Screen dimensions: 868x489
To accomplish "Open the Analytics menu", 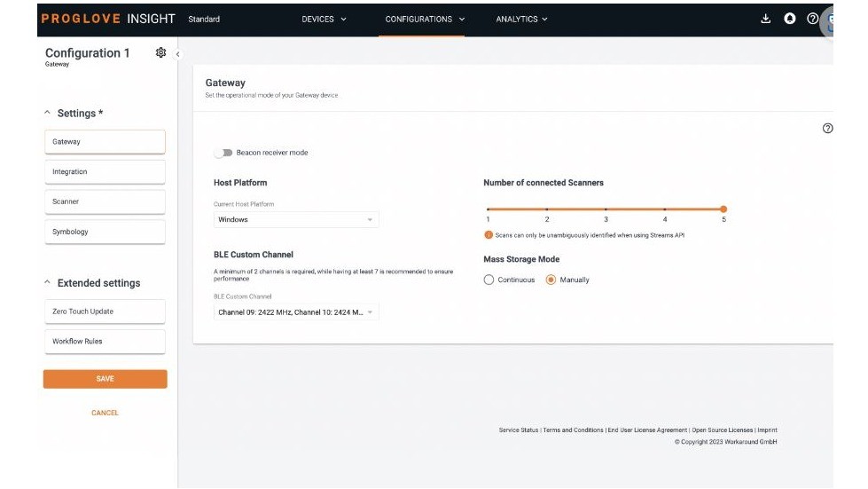I will [521, 19].
